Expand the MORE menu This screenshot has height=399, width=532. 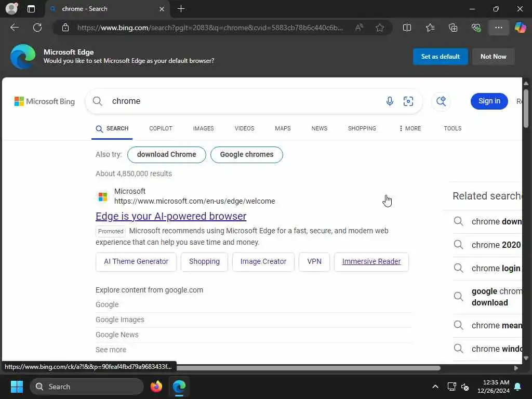[x=410, y=129]
